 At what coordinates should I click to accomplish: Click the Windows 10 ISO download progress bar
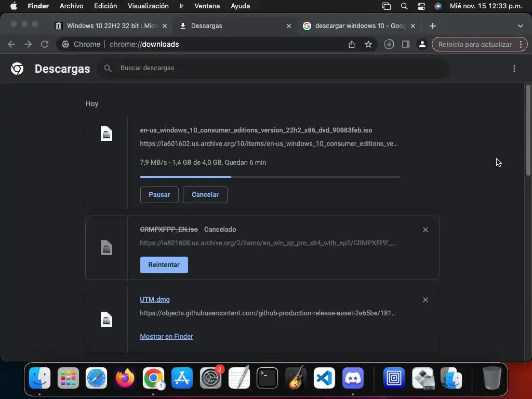(270, 177)
